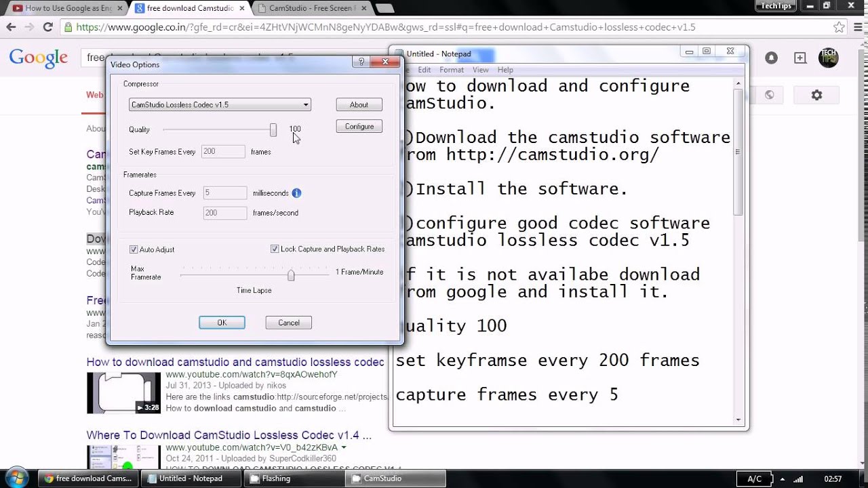This screenshot has width=868, height=488.
Task: Click the Google share plus icon
Action: (x=800, y=58)
